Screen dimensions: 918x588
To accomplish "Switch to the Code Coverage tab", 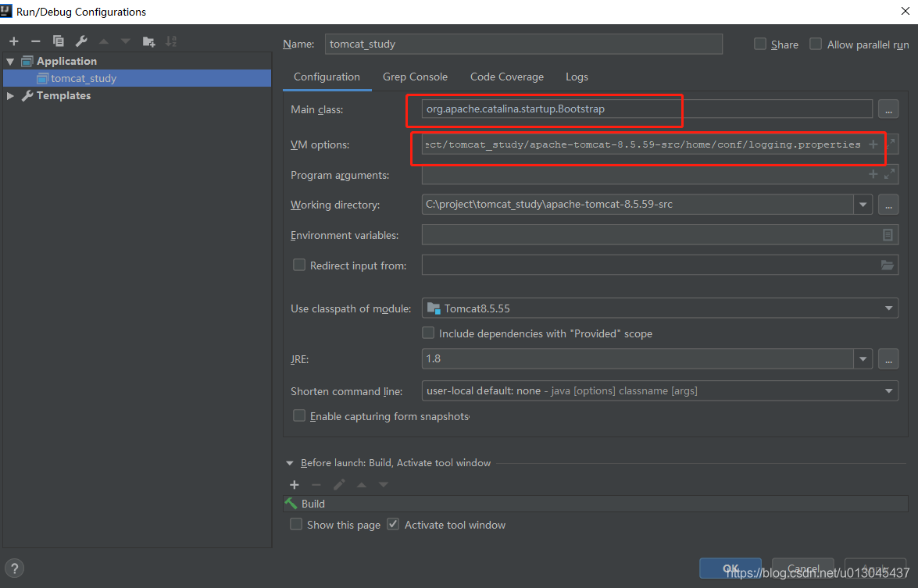I will click(506, 77).
